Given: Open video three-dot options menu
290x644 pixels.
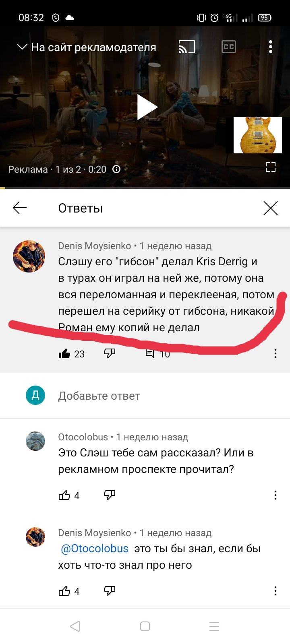Looking at the screenshot, I should pos(271,47).
